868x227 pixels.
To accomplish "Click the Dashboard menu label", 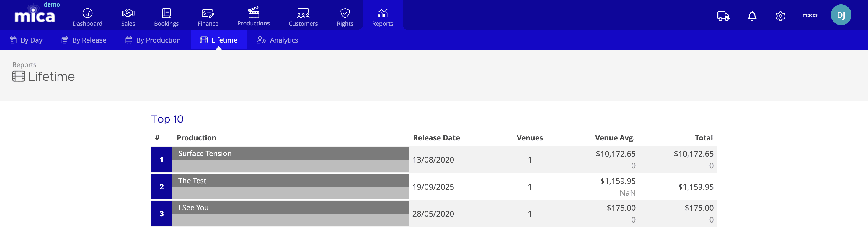I will [x=87, y=24].
